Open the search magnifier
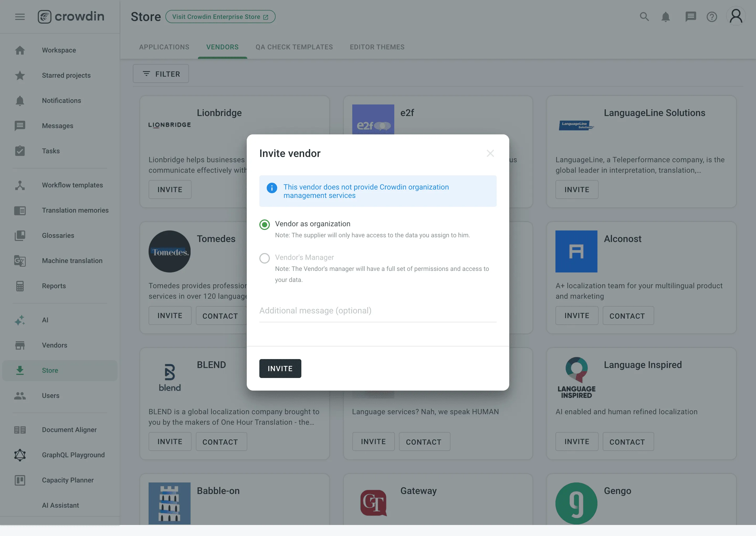This screenshot has width=756, height=536. click(644, 17)
